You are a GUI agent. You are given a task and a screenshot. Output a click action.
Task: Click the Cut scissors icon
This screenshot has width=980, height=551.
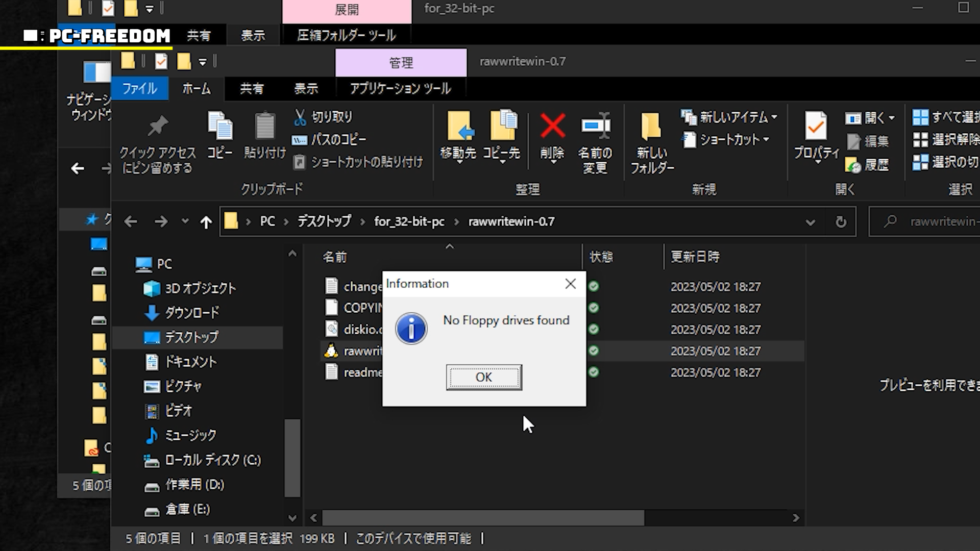tap(300, 117)
